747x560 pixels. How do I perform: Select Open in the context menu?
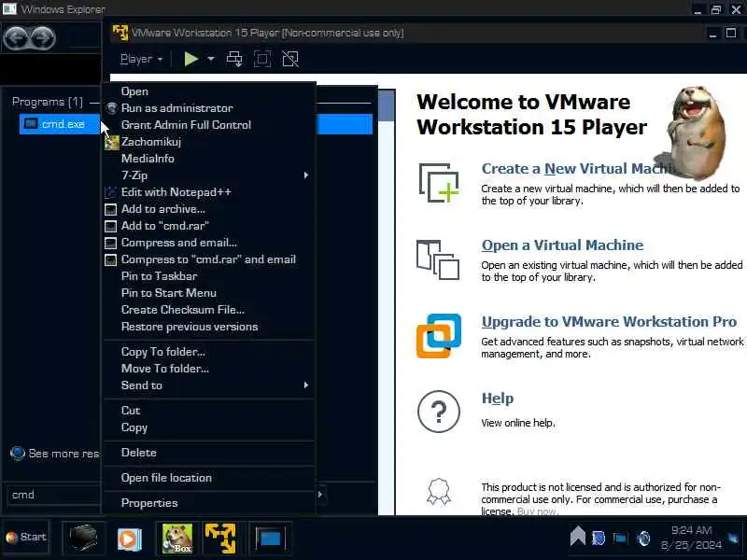(x=209, y=91)
